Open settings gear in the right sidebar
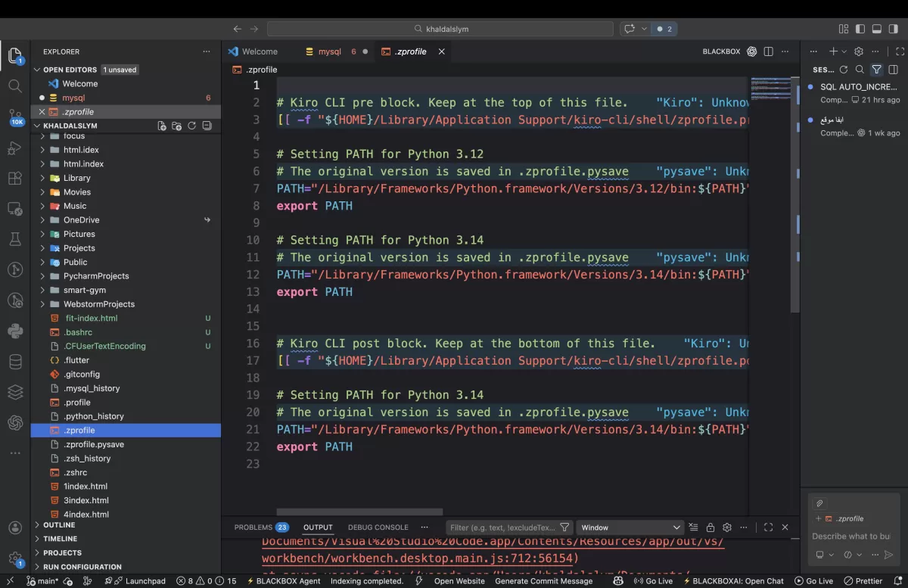This screenshot has height=588, width=908. click(857, 51)
